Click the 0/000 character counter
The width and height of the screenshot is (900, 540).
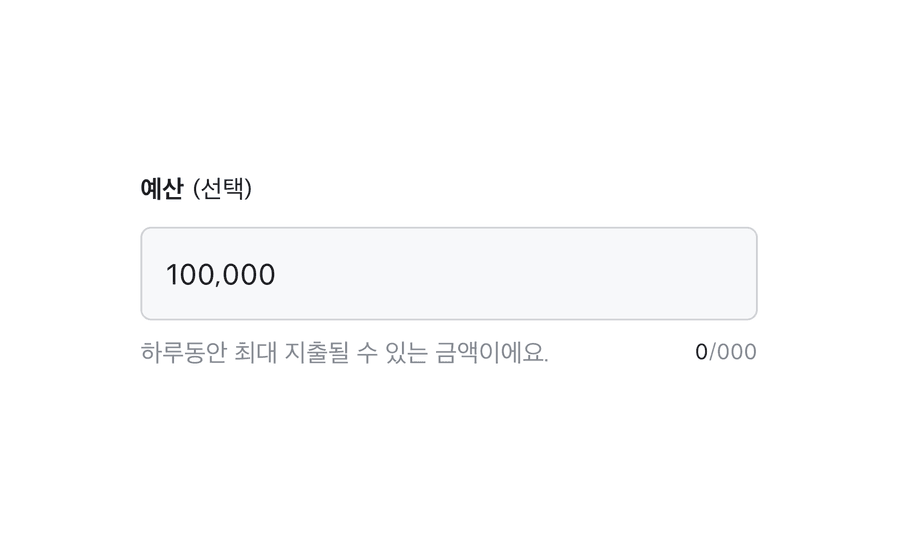(x=726, y=352)
